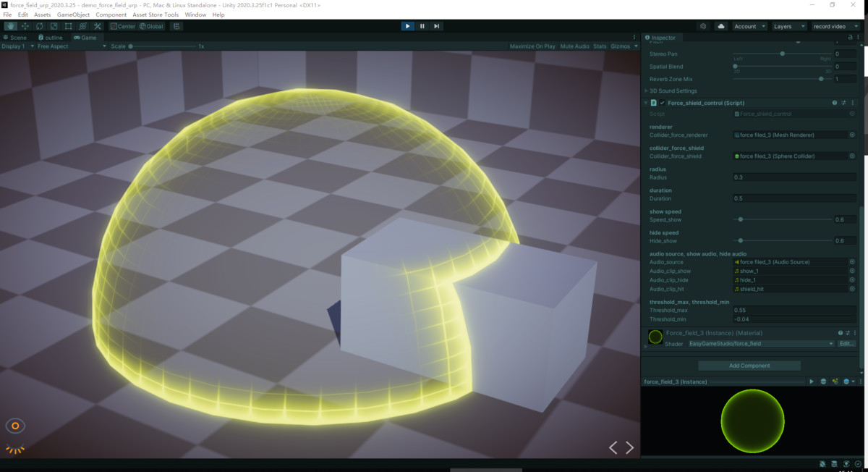Select the Hand tool in toolbar
868x472 pixels.
[10, 26]
